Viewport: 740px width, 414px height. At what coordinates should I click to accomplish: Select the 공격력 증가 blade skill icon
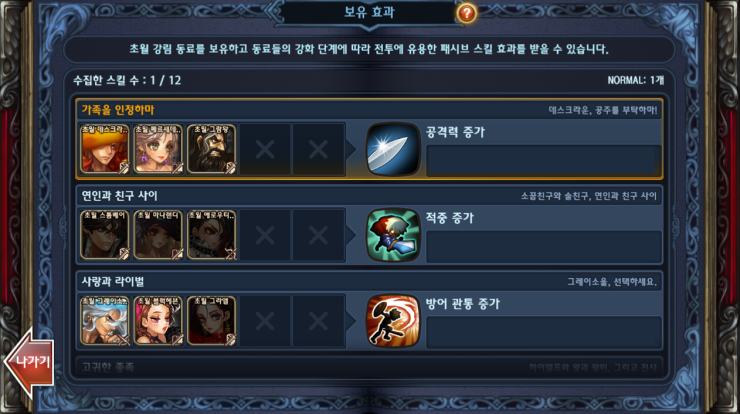coord(393,149)
